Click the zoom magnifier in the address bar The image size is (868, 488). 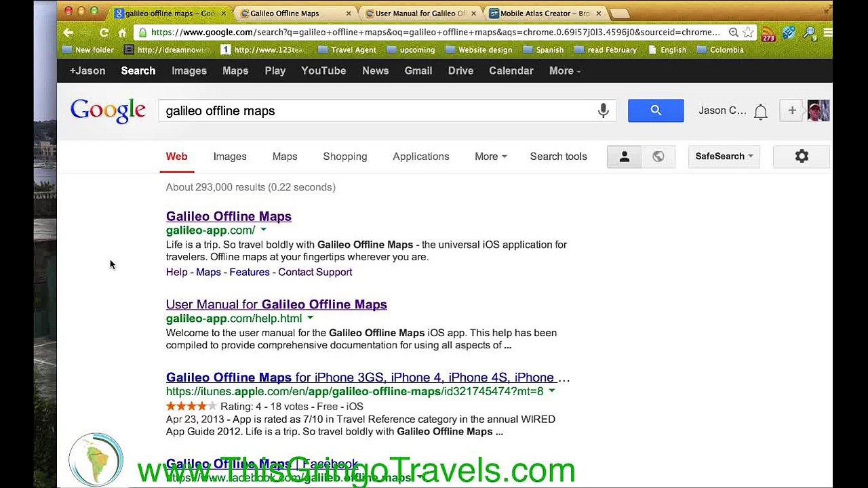point(733,33)
